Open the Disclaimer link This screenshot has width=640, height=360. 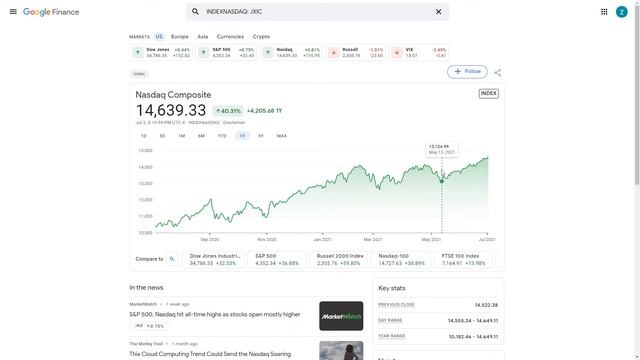pyautogui.click(x=234, y=122)
